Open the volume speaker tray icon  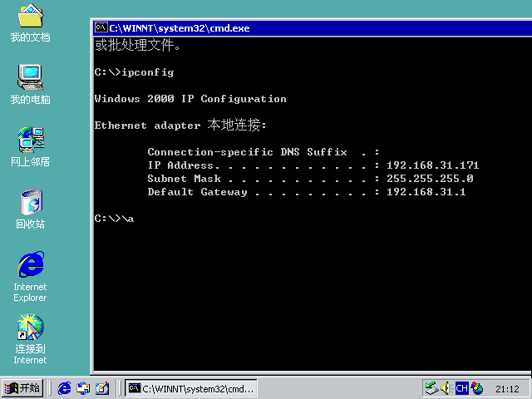pos(446,388)
